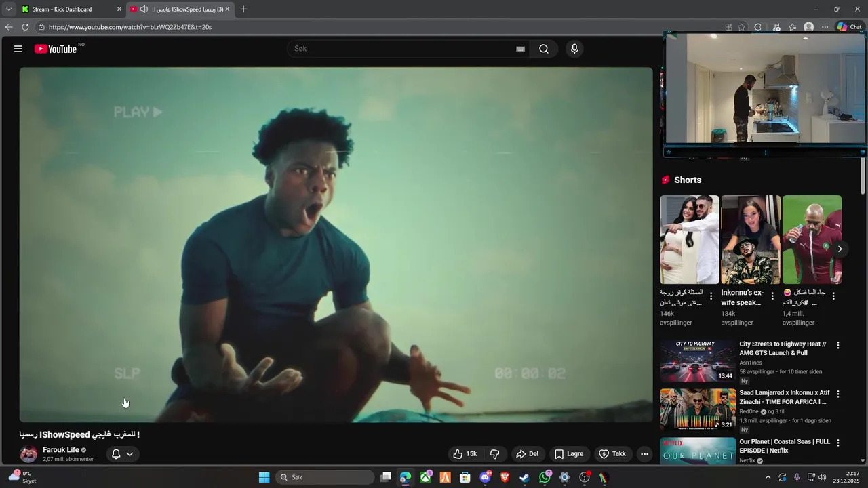Open WhatsApp from the taskbar
868x488 pixels.
pyautogui.click(x=545, y=477)
